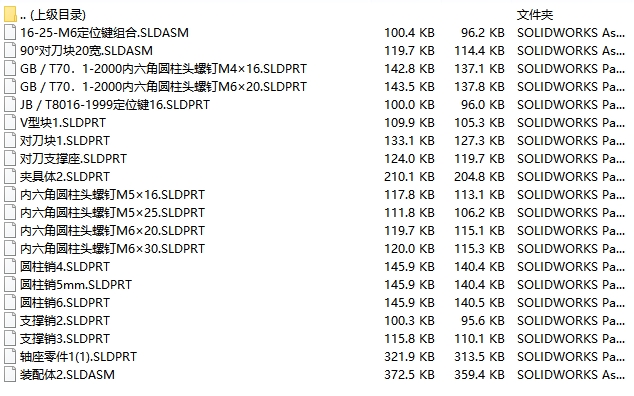The height and width of the screenshot is (396, 634).
Task: Click the file icon of 装配体2.SLDASM
Action: (x=10, y=375)
